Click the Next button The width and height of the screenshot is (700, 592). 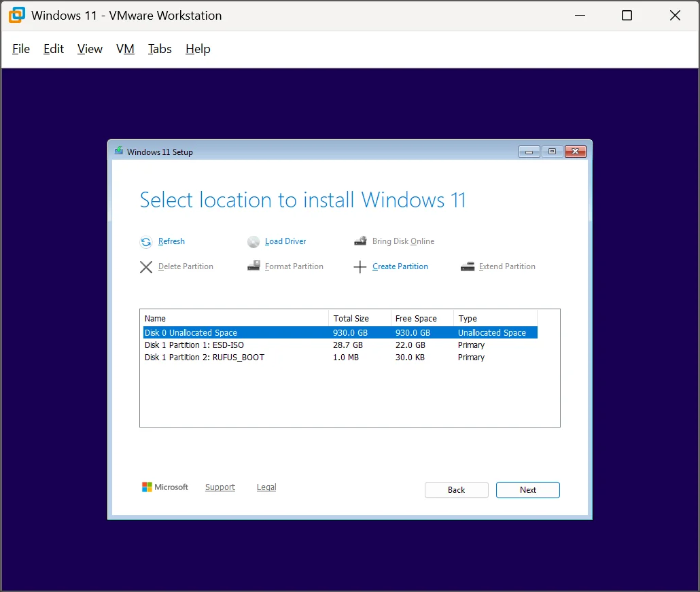pyautogui.click(x=527, y=490)
